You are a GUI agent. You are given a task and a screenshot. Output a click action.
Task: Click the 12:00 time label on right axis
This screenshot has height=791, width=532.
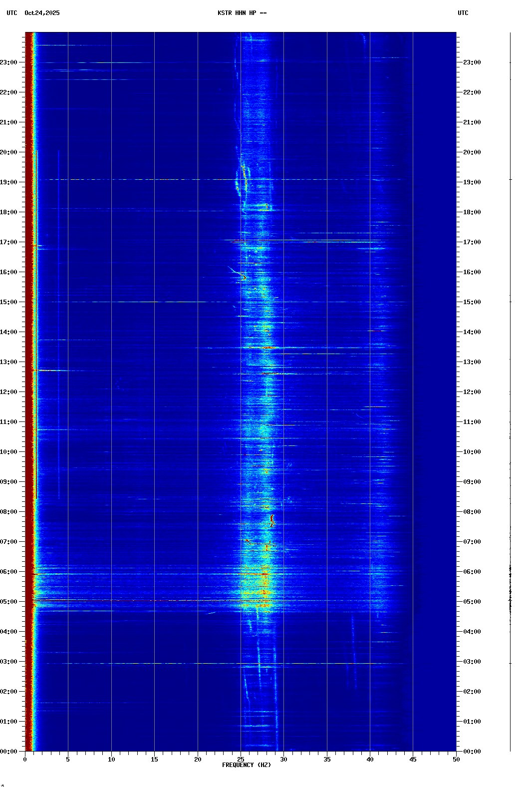click(x=472, y=392)
